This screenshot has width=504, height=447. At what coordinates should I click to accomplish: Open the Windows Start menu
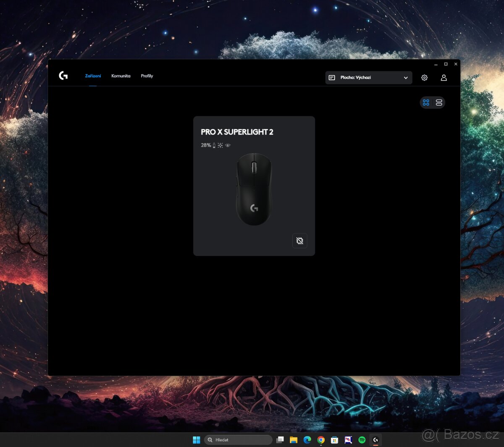[196, 439]
